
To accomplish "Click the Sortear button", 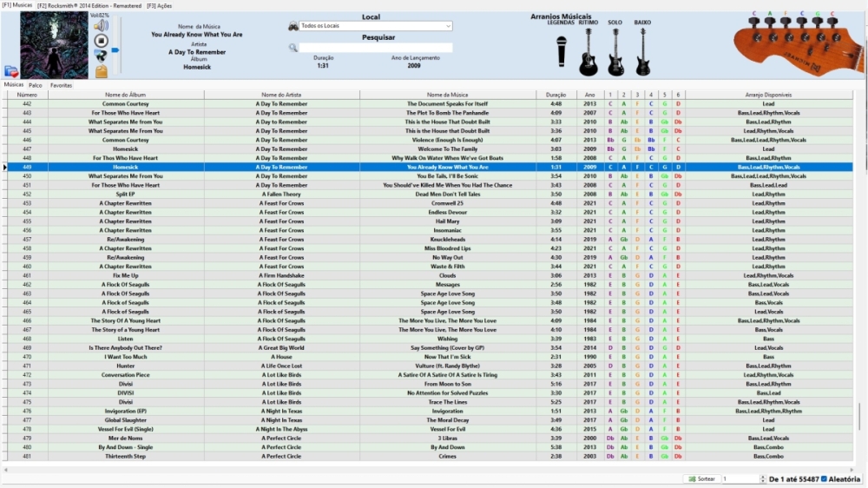I will tap(701, 478).
